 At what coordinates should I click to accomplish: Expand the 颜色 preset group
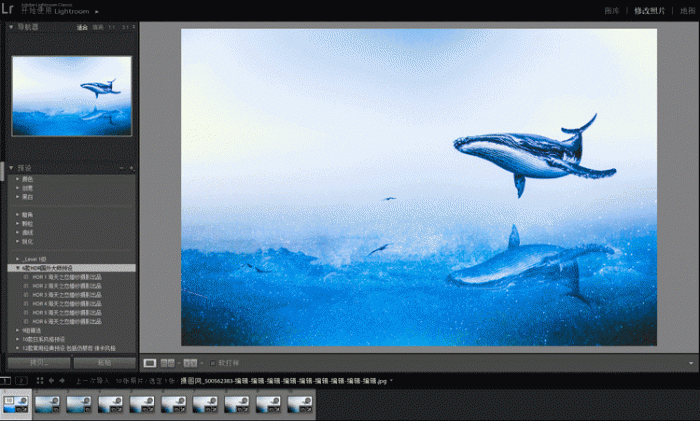click(x=18, y=179)
